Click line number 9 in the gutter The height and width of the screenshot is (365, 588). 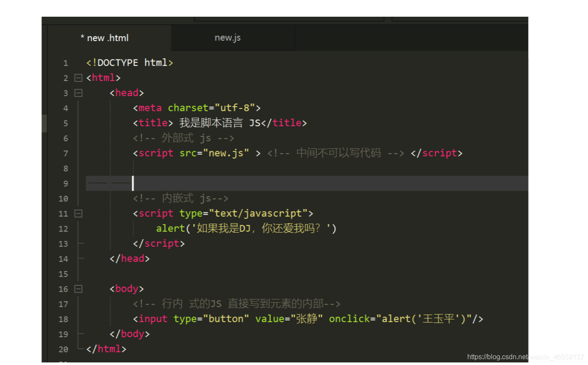pos(65,183)
